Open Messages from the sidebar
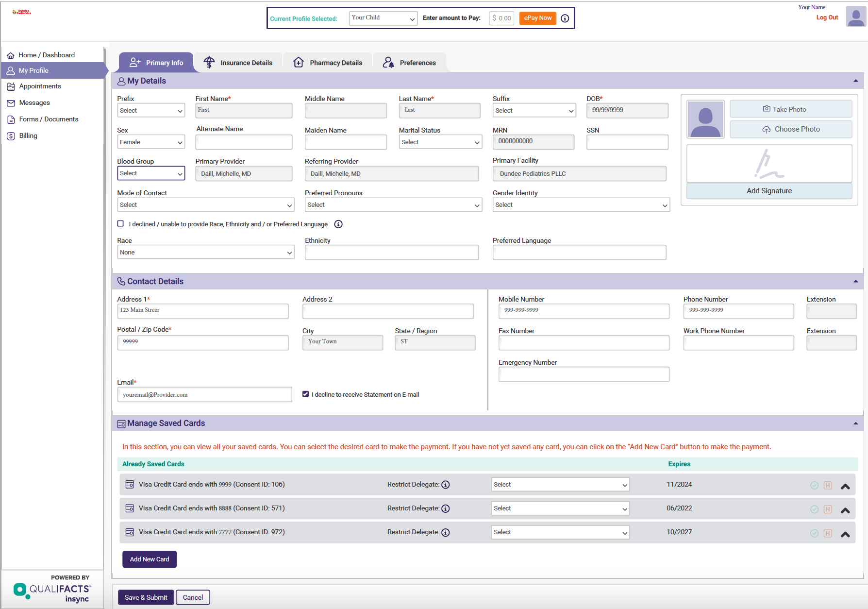Screen dimensions: 868x609 tap(34, 103)
